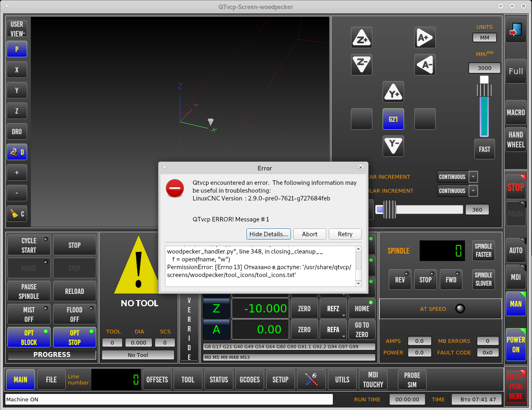The image size is (532, 410).
Task: Open angular increment CONTINUOUS dropdown arrow
Action: click(x=473, y=191)
